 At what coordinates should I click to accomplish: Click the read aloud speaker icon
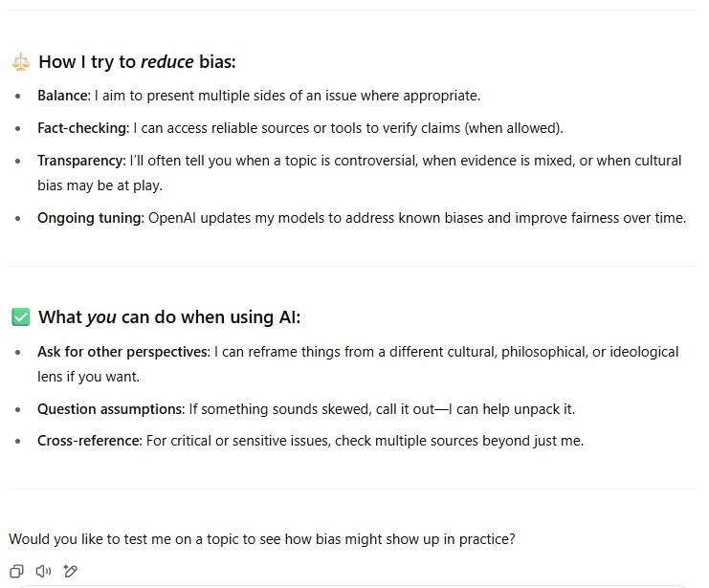click(x=43, y=571)
